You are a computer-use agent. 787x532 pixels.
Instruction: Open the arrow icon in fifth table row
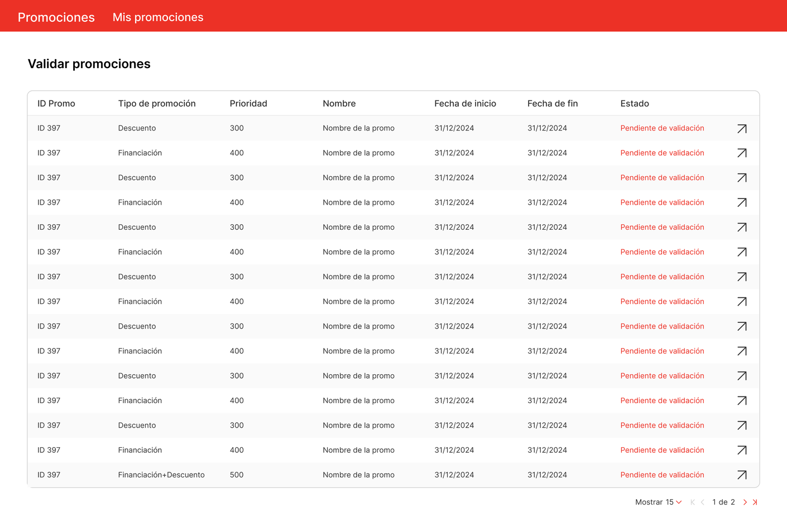742,228
